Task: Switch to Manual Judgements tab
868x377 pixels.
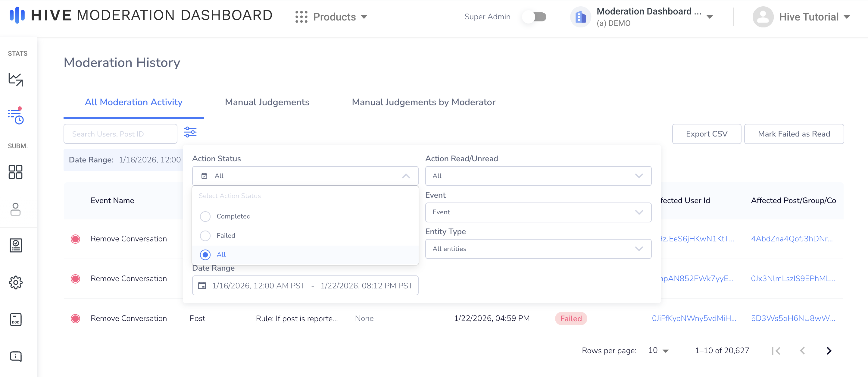Action: [267, 102]
